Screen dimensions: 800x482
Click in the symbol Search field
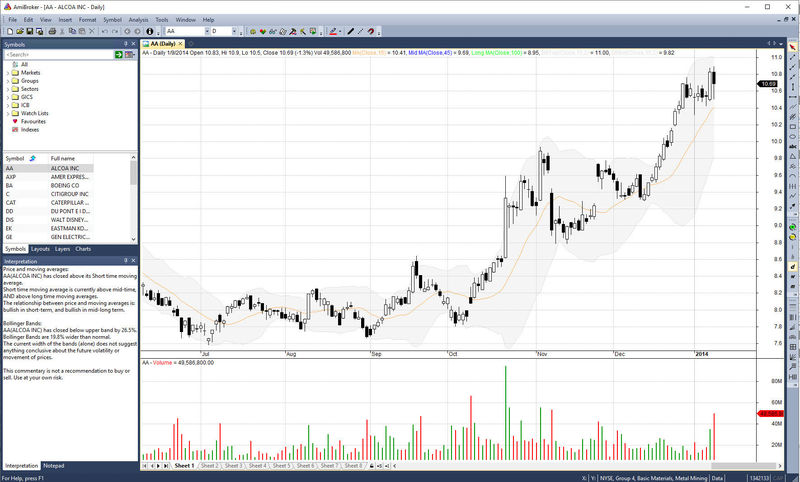click(59, 55)
